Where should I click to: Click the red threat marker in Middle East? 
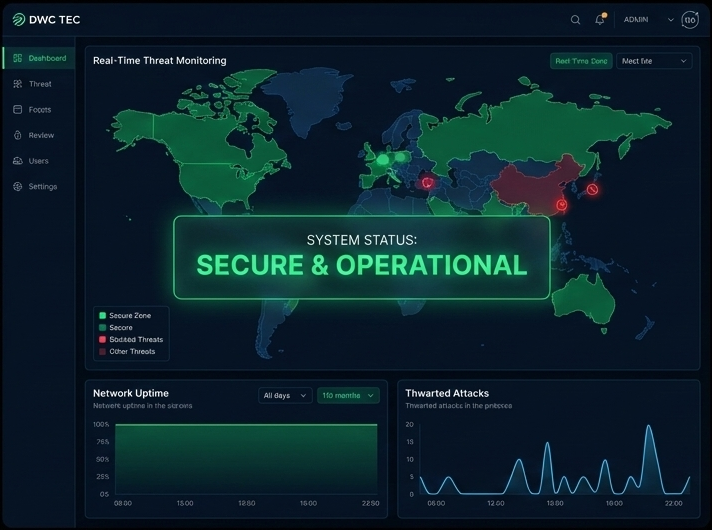tap(427, 182)
